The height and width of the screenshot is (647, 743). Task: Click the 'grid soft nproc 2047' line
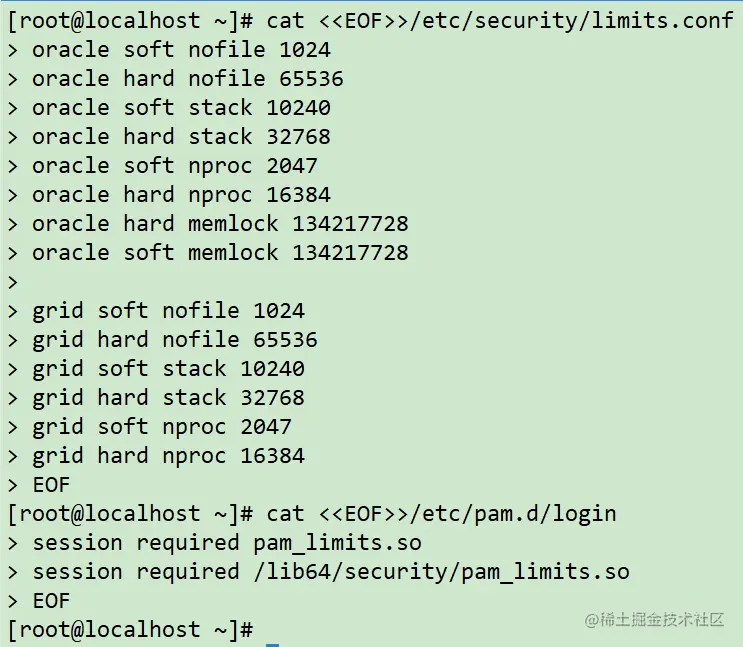click(x=162, y=428)
